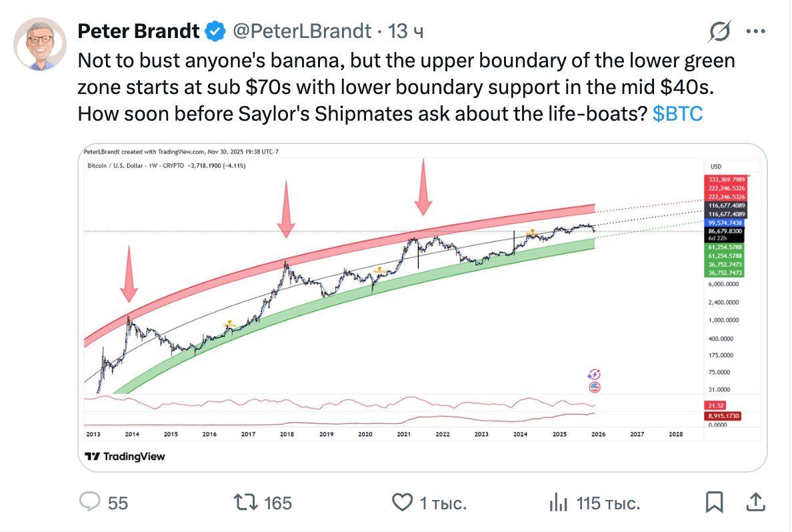Open the view analytics bar-chart icon
Screen dimensions: 792x532
[x=557, y=503]
